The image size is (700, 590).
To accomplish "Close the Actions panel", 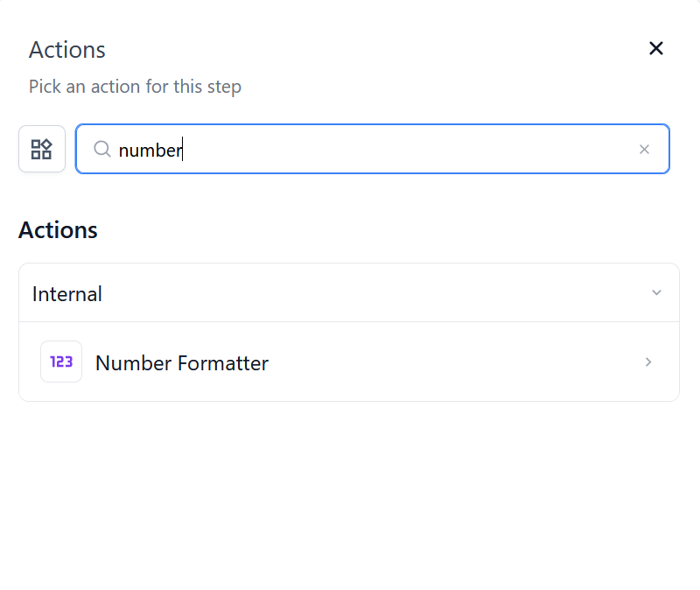I will 656,49.
